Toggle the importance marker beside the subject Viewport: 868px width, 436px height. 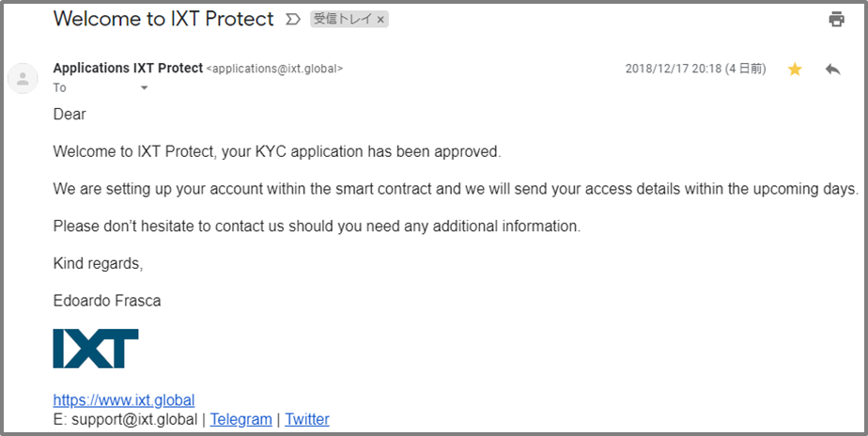click(x=292, y=20)
